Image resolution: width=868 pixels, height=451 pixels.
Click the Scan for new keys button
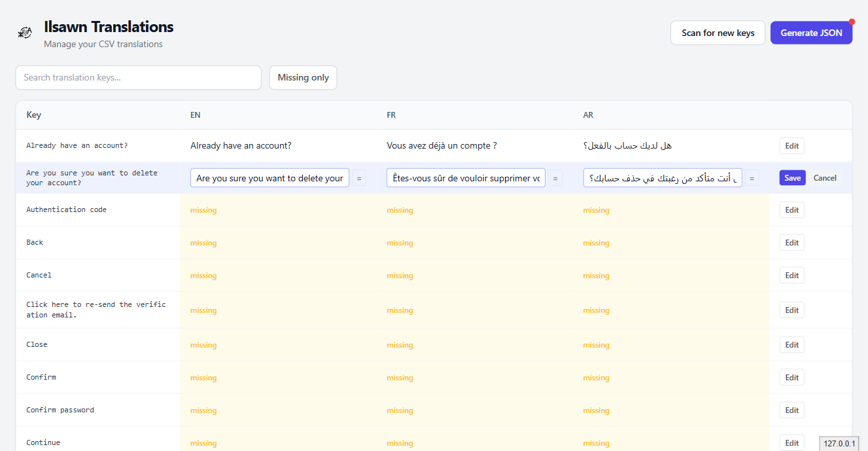[x=718, y=32]
